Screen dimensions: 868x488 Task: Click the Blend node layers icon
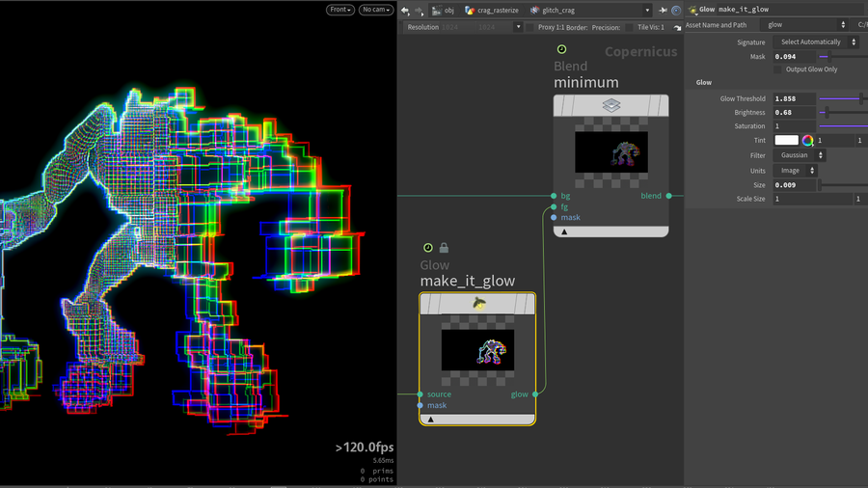(611, 105)
